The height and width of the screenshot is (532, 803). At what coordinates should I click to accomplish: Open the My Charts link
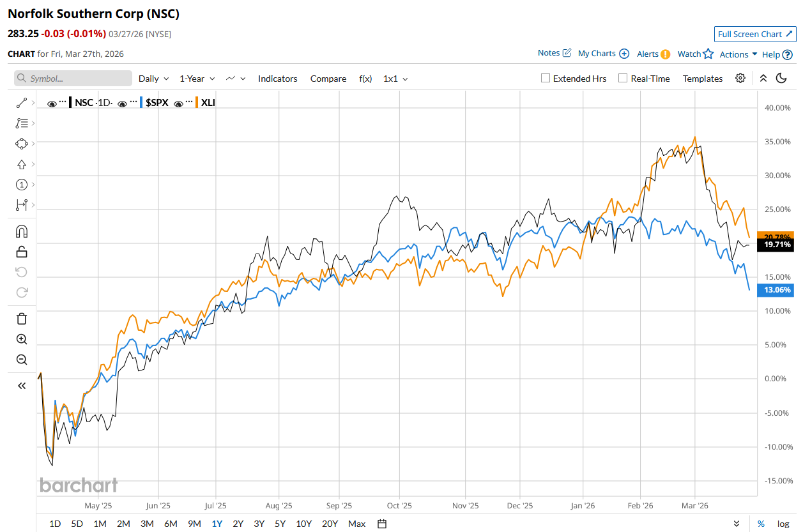click(x=597, y=54)
